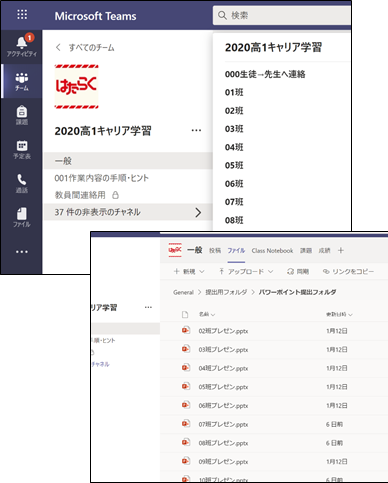The height and width of the screenshot is (483, 388).
Task: Open file 05班プレゼン.pptx
Action: (223, 387)
